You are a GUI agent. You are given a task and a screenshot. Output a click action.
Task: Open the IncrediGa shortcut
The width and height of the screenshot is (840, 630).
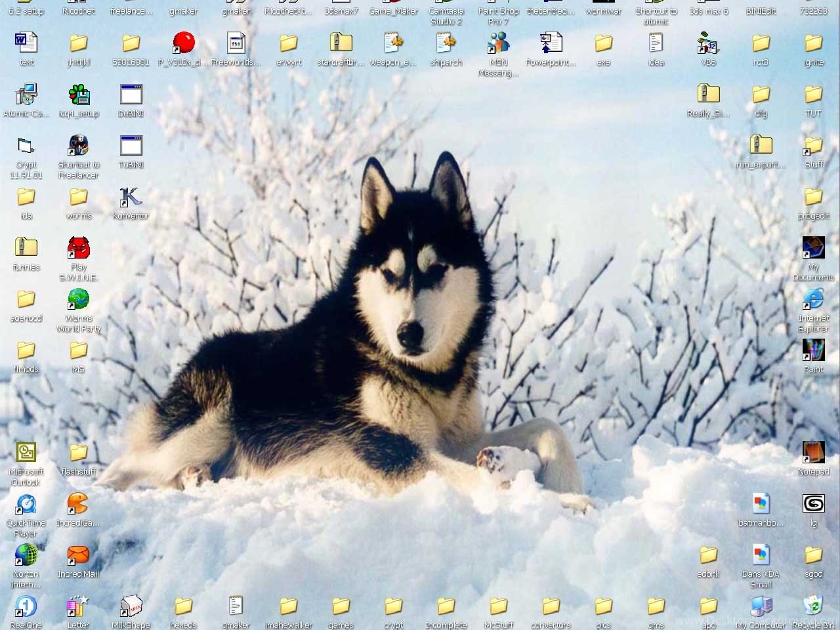pyautogui.click(x=79, y=504)
